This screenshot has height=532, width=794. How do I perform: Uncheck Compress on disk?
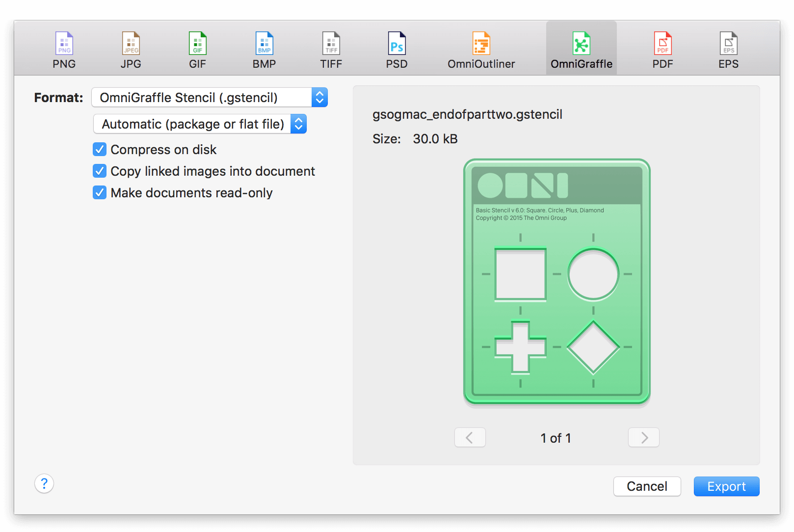pos(100,149)
